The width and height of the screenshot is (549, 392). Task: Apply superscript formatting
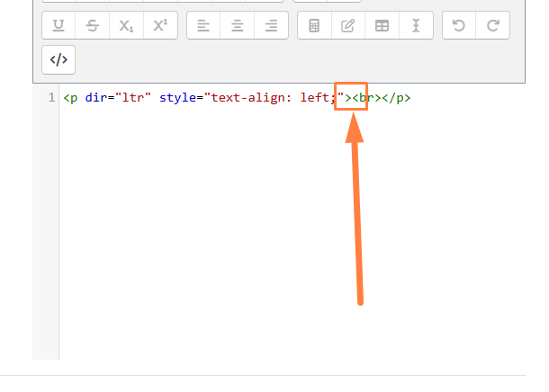click(x=160, y=26)
